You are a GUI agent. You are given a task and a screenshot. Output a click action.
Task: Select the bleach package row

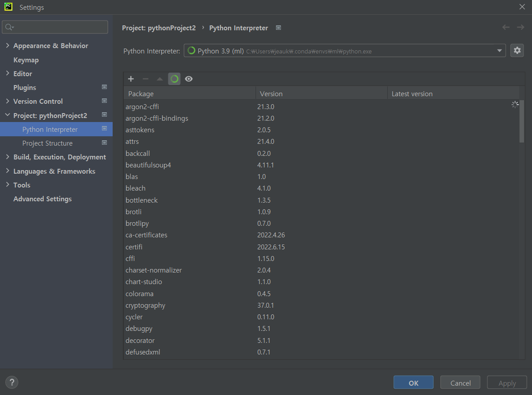pos(321,188)
